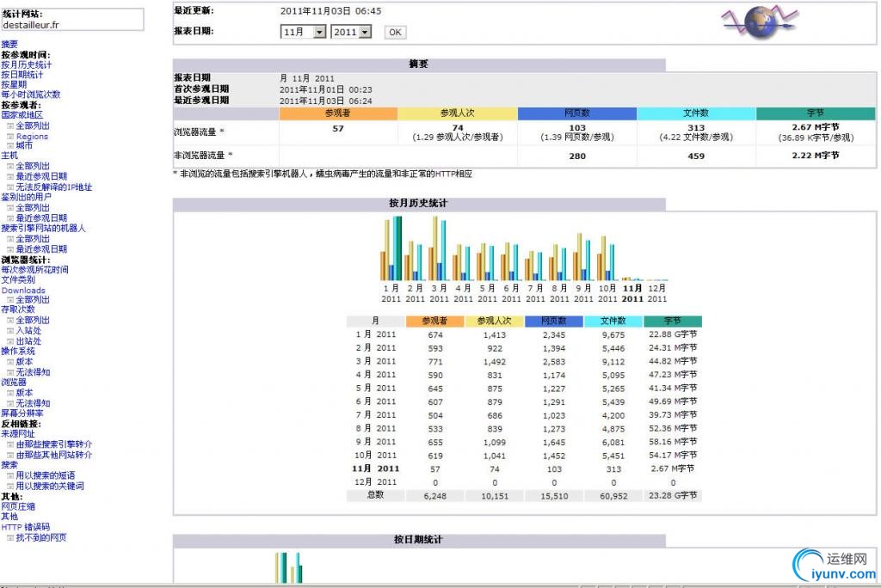This screenshot has height=588, width=881.
Task: Open the 文件类别 sidebar link
Action: pos(18,279)
